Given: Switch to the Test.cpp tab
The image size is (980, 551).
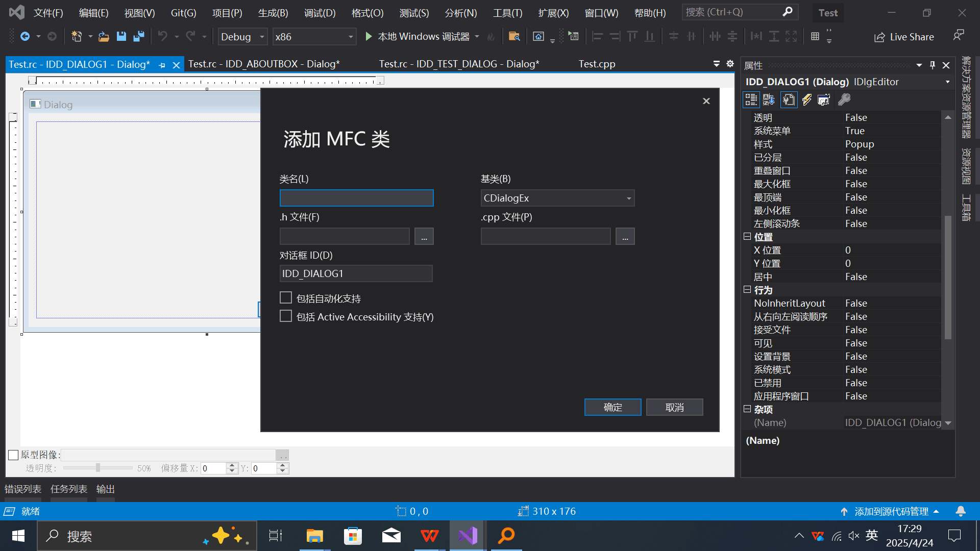Looking at the screenshot, I should click(597, 64).
